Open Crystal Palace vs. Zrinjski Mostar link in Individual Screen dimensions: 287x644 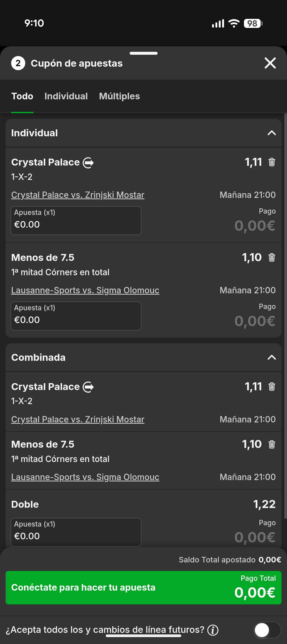pyautogui.click(x=78, y=195)
